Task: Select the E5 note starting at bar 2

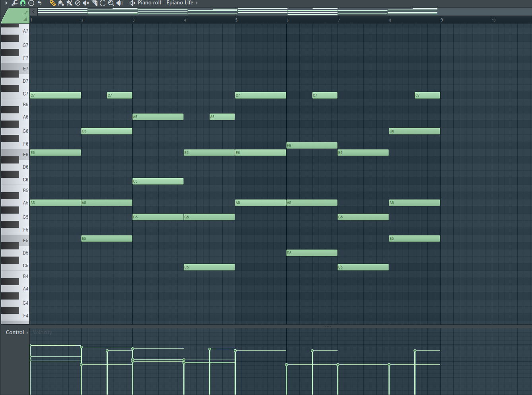Action: pos(107,238)
